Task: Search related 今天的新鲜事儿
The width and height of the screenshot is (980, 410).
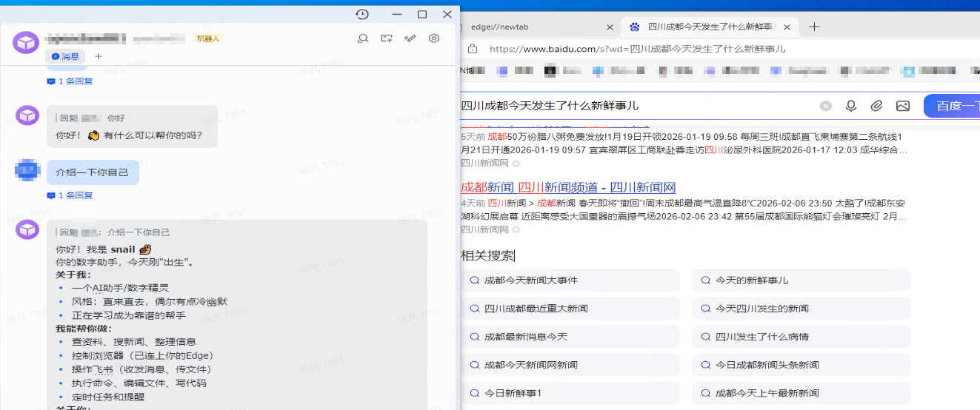Action: click(801, 280)
